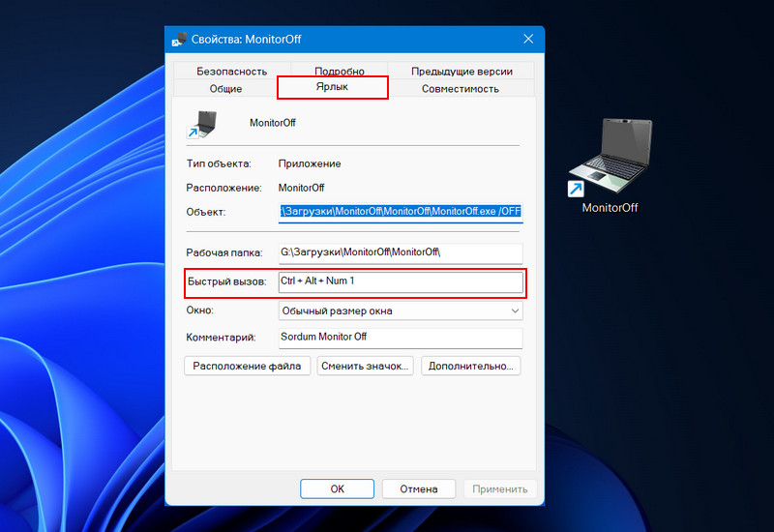The height and width of the screenshot is (532, 774).
Task: Click the Окно label
Action: click(199, 310)
